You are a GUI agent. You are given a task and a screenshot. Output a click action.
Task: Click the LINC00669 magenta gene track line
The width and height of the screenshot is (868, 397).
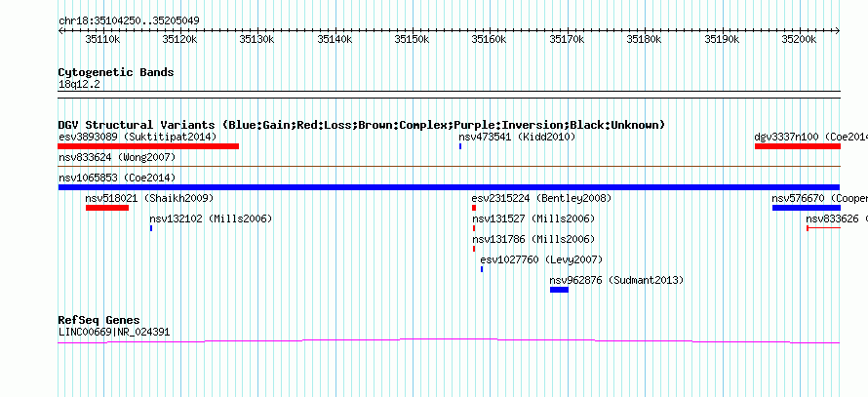tap(449, 341)
